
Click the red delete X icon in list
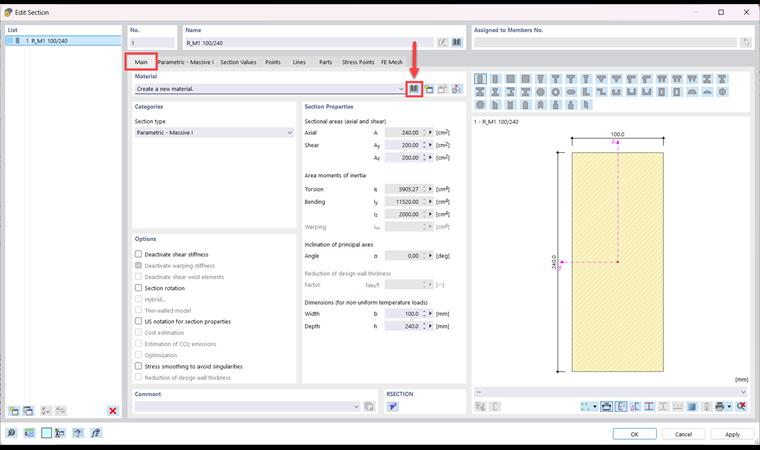tap(112, 411)
